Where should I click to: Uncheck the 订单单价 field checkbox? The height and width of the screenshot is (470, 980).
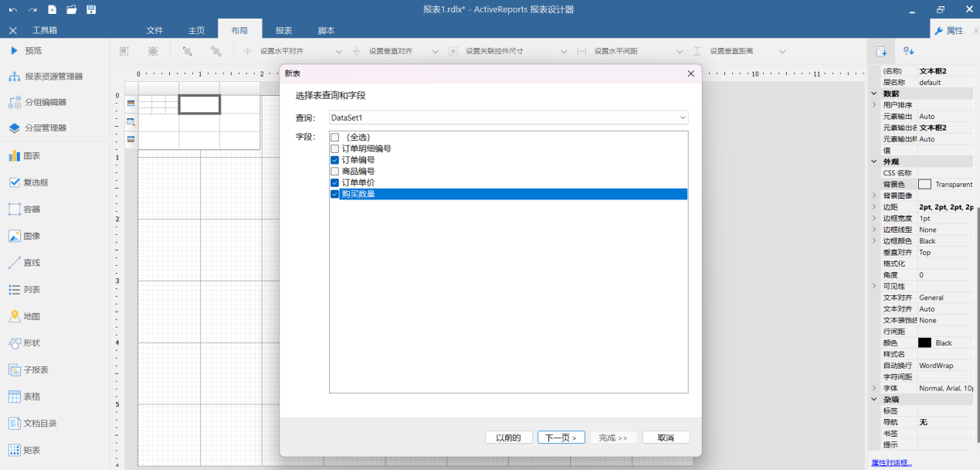coord(335,183)
